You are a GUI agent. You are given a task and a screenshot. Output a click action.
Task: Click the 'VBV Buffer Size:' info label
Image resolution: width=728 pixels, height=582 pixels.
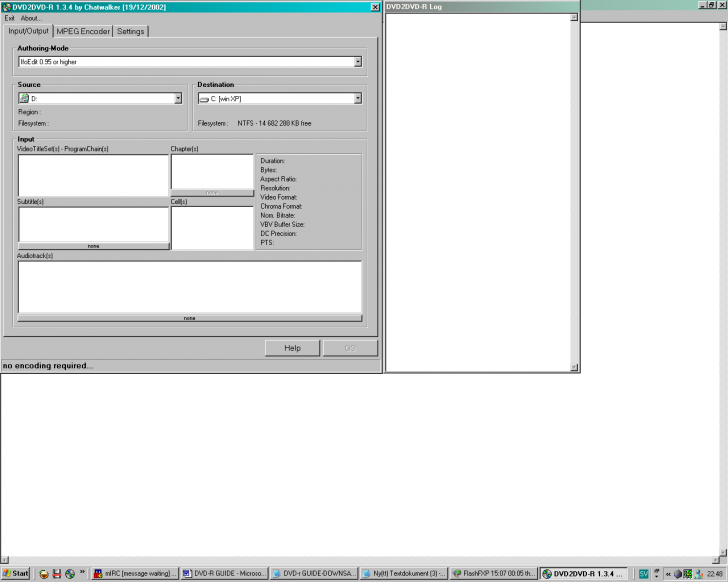[282, 225]
